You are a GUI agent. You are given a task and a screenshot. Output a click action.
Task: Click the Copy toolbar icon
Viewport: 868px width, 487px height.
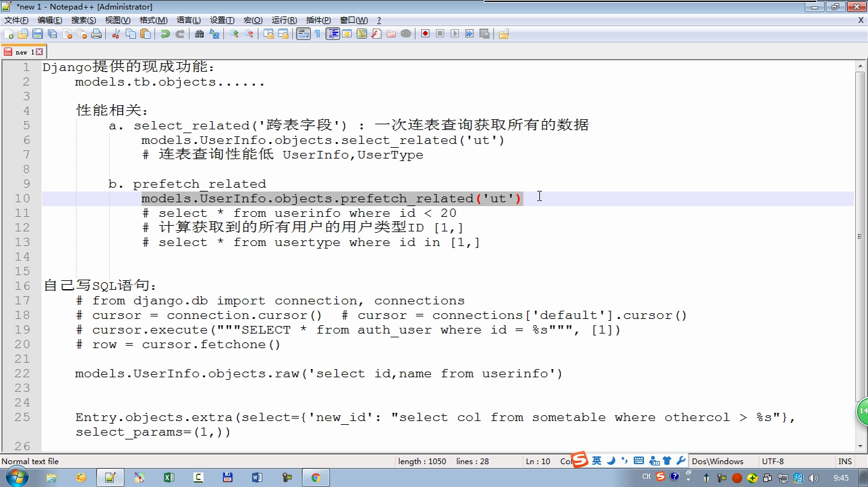131,34
